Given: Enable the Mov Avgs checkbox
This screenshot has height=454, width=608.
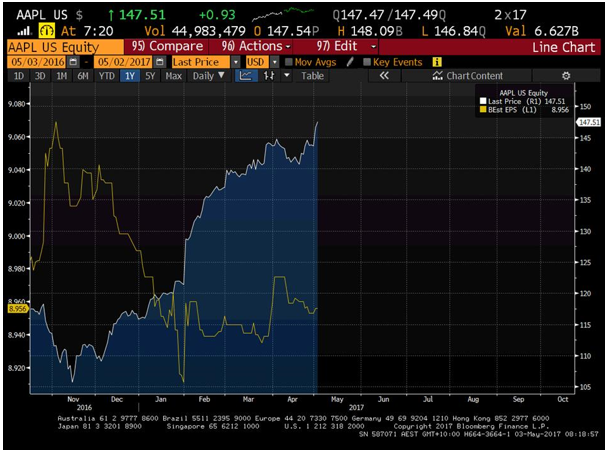Looking at the screenshot, I should pyautogui.click(x=287, y=62).
